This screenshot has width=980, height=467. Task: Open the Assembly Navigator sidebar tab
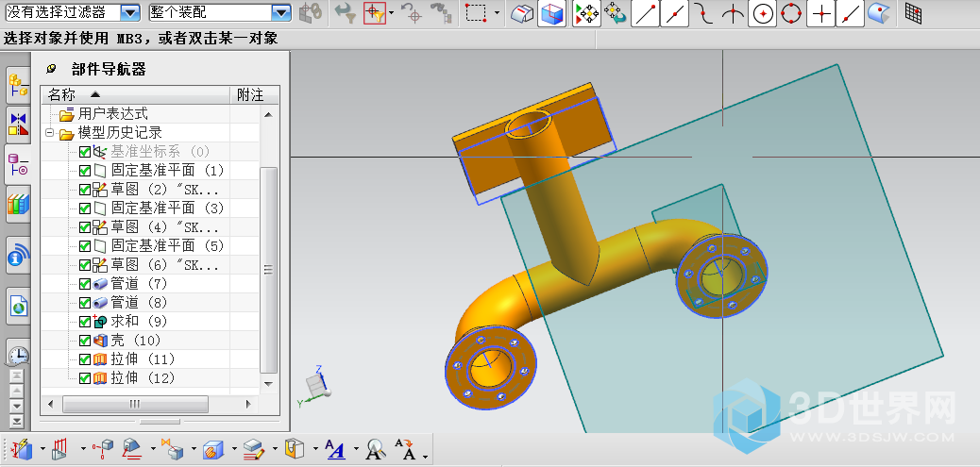tap(18, 85)
